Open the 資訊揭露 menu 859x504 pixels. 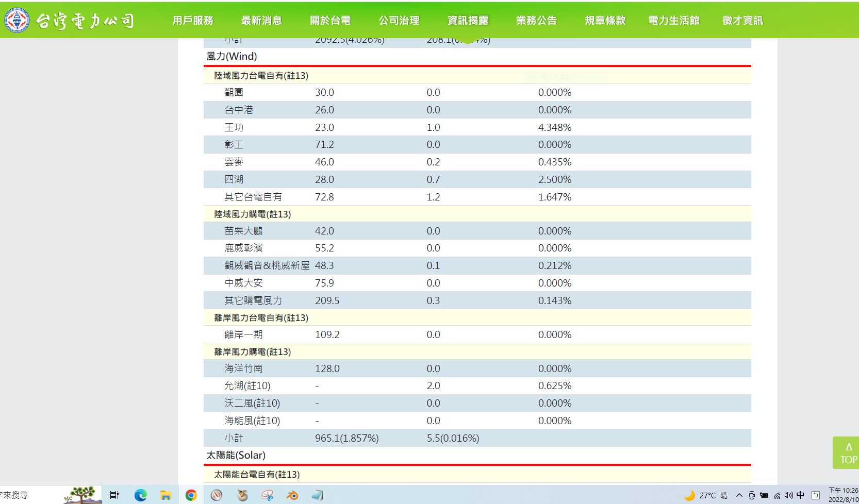pyautogui.click(x=468, y=21)
